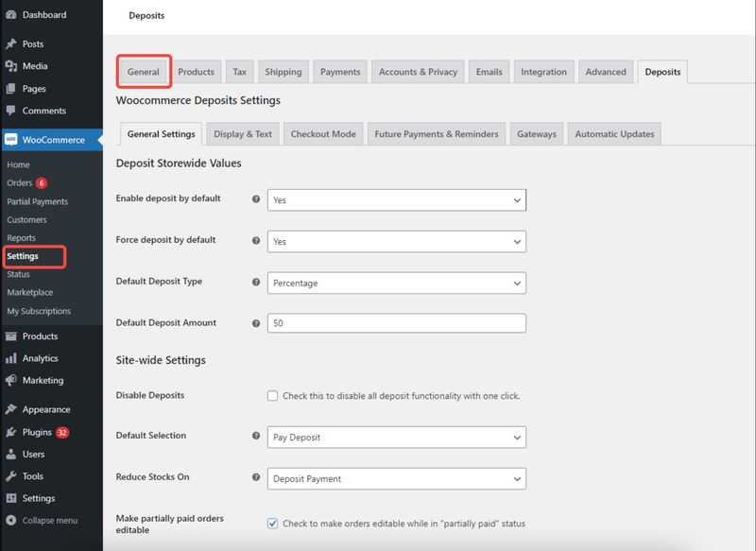756x551 pixels.
Task: Click the Default Deposit Amount field
Action: 397,323
